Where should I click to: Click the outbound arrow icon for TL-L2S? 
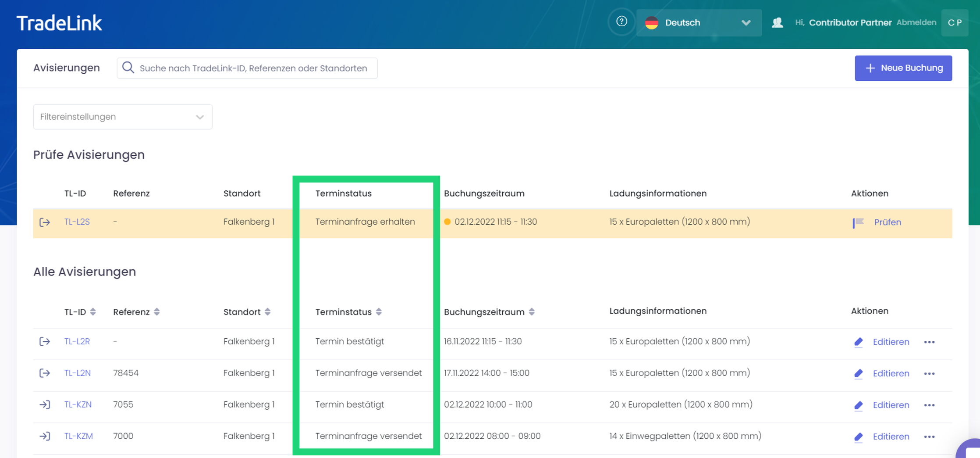(x=45, y=222)
